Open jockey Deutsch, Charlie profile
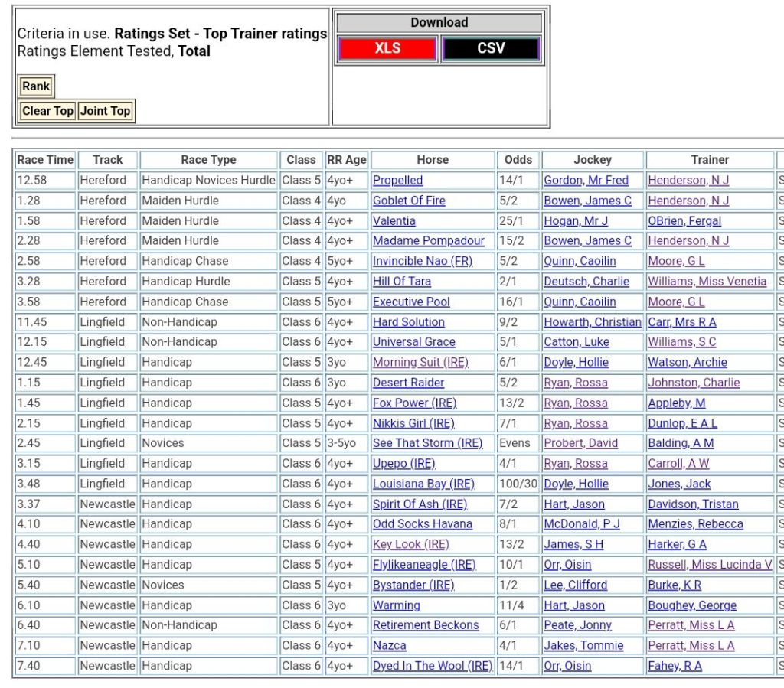Image resolution: width=784 pixels, height=688 pixels. [x=586, y=282]
